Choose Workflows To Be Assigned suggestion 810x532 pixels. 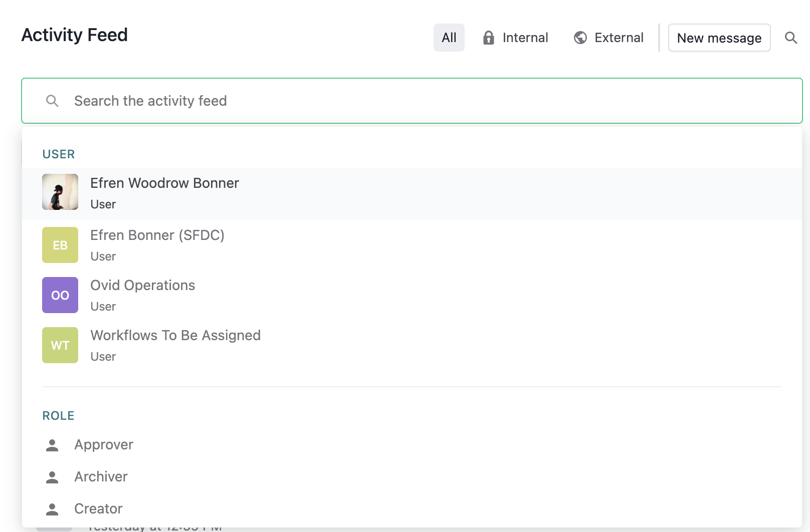pos(175,345)
